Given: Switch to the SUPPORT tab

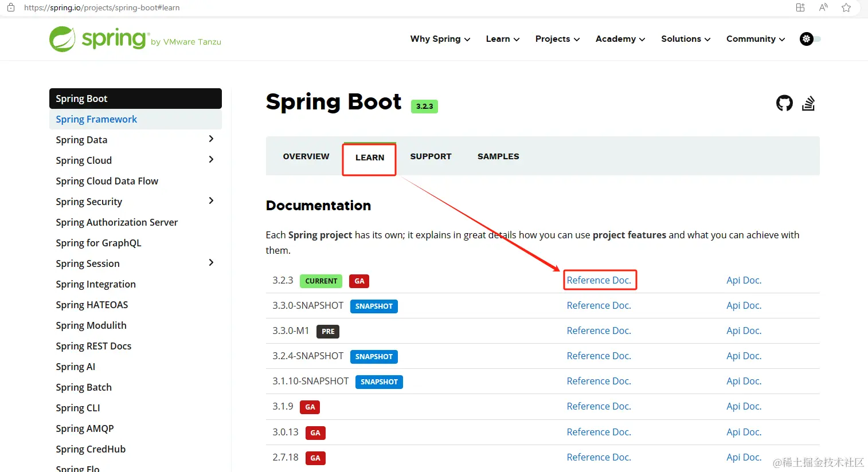Looking at the screenshot, I should [431, 156].
